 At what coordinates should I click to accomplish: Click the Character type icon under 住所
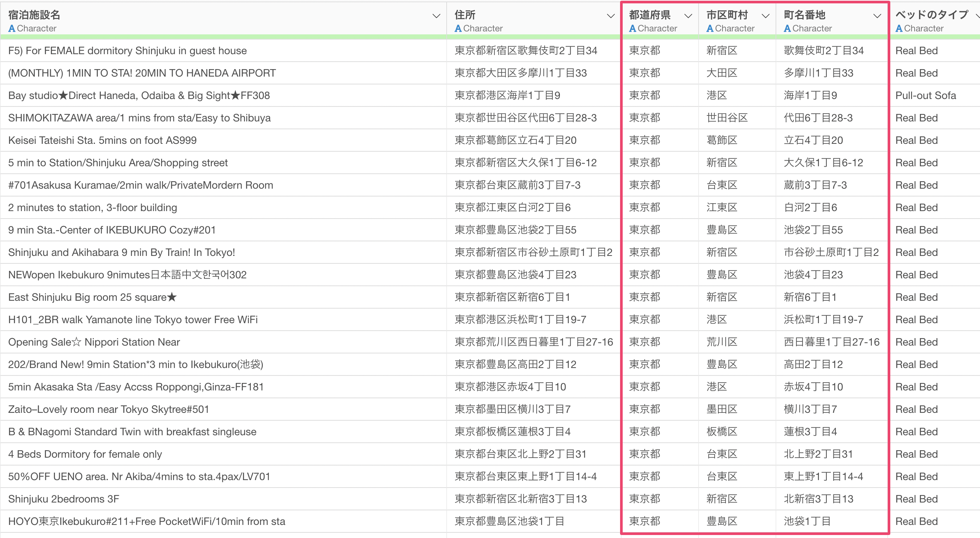coord(458,28)
